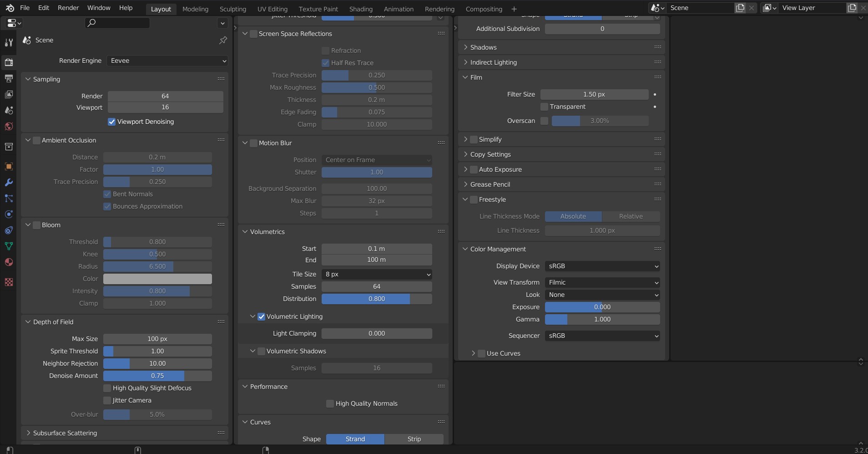
Task: Select the Strip curve shape button
Action: click(414, 439)
